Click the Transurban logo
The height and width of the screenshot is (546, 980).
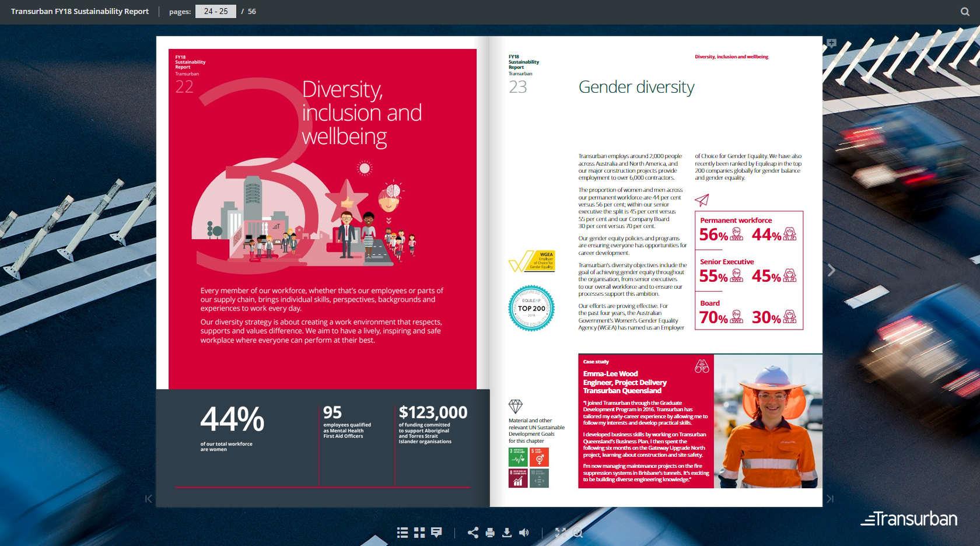tap(909, 519)
